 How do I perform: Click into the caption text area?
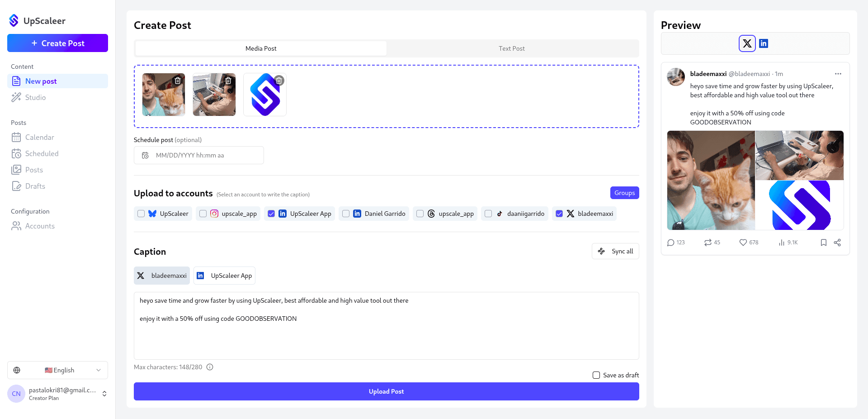click(387, 326)
